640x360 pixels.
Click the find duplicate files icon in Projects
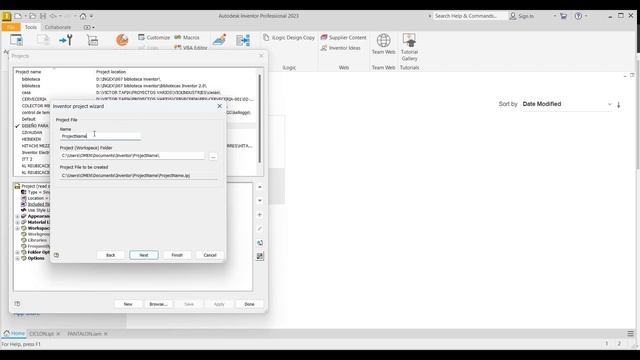coord(260,243)
